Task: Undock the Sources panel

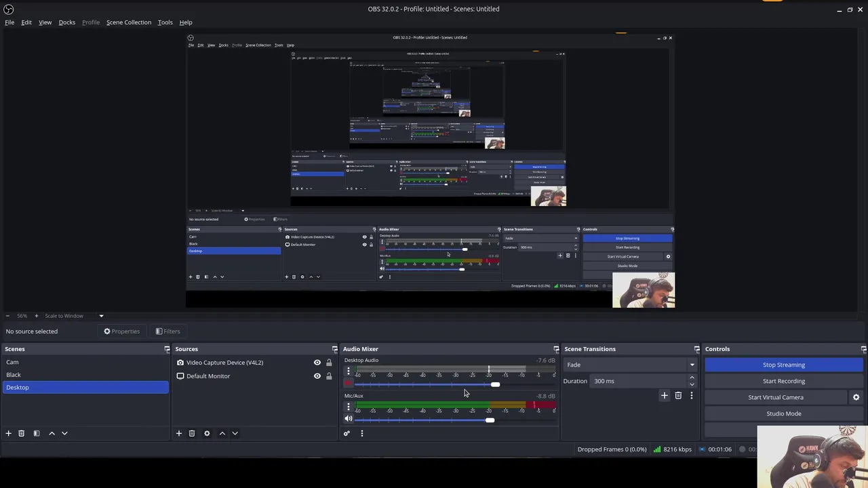Action: coord(334,349)
